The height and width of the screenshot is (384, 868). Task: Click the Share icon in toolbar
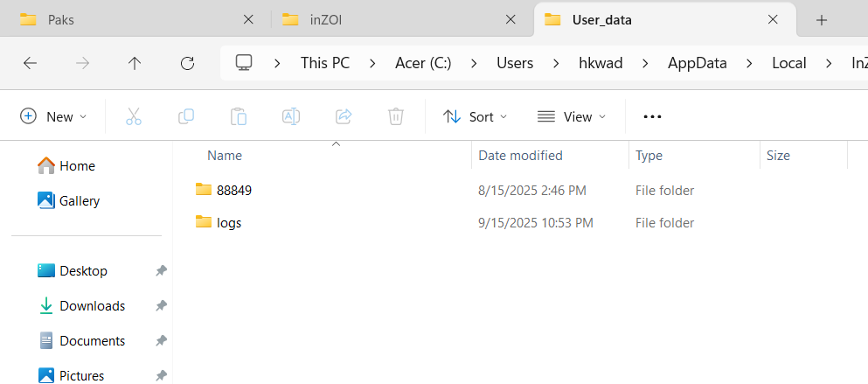[x=344, y=116]
